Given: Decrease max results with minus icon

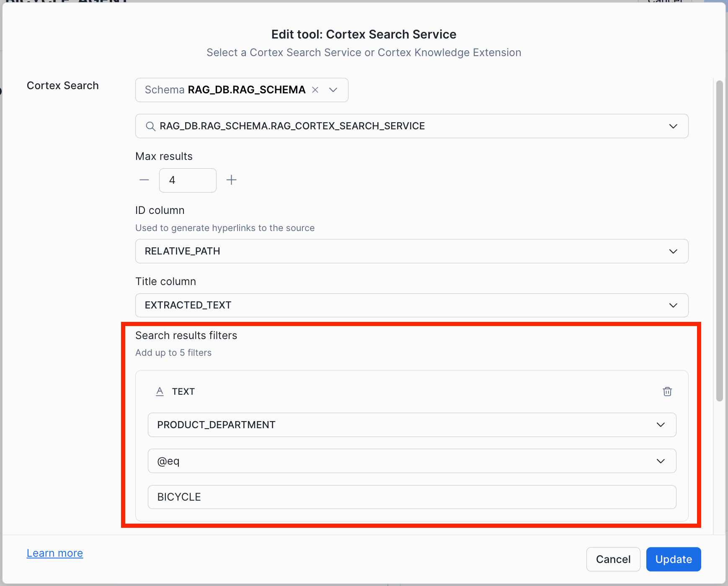Looking at the screenshot, I should point(144,180).
